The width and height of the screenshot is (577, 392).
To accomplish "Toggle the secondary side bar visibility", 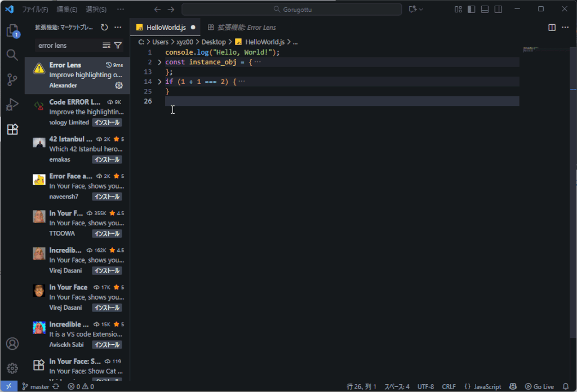I will coord(498,9).
